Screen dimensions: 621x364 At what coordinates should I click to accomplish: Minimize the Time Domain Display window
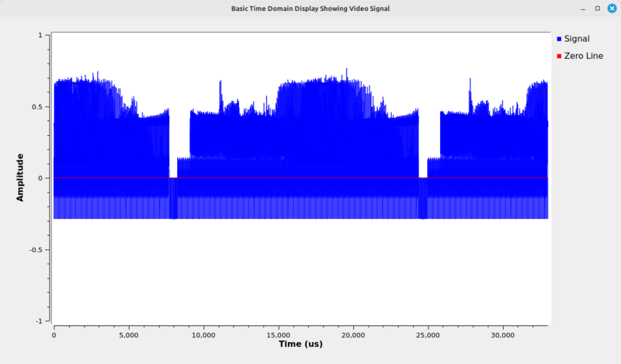(x=583, y=9)
